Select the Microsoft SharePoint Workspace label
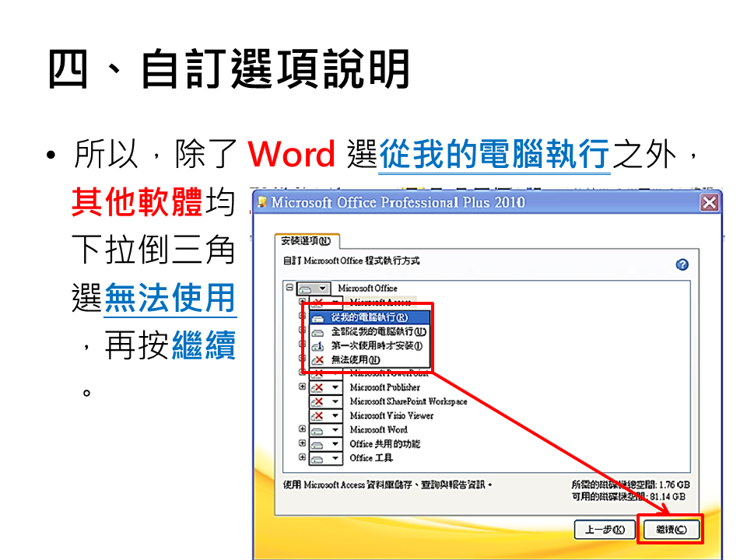Viewport: 747px width, 560px height. coord(409,402)
